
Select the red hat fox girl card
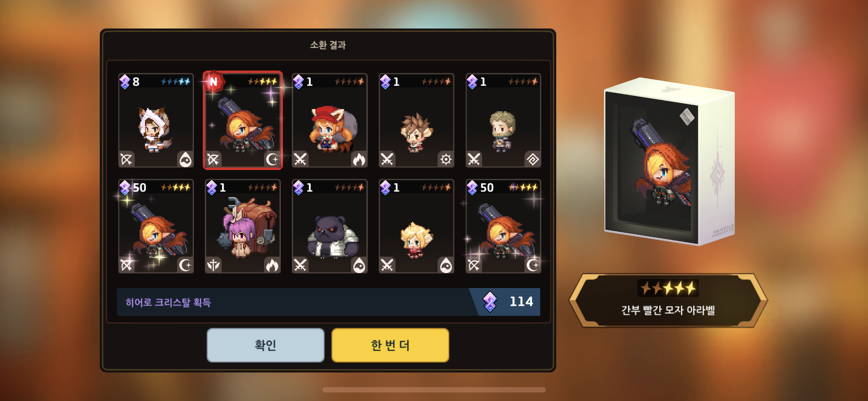coord(330,120)
